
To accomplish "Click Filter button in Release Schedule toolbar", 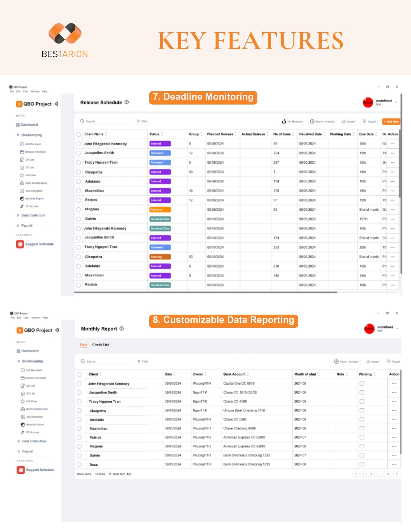I will [142, 121].
